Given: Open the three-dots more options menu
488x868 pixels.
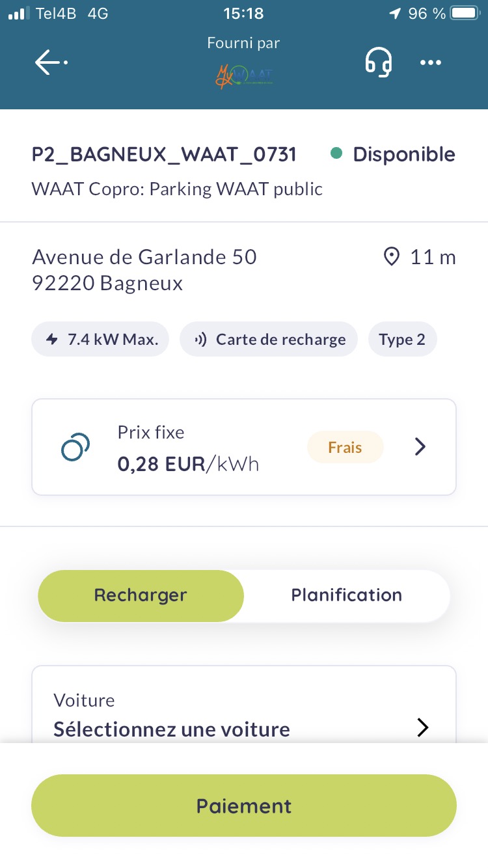Looking at the screenshot, I should [x=431, y=62].
